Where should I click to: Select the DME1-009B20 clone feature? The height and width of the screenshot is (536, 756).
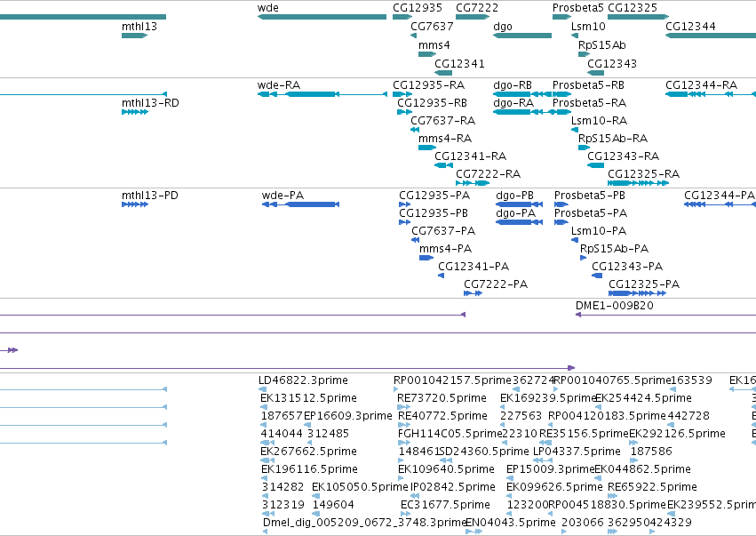666,315
